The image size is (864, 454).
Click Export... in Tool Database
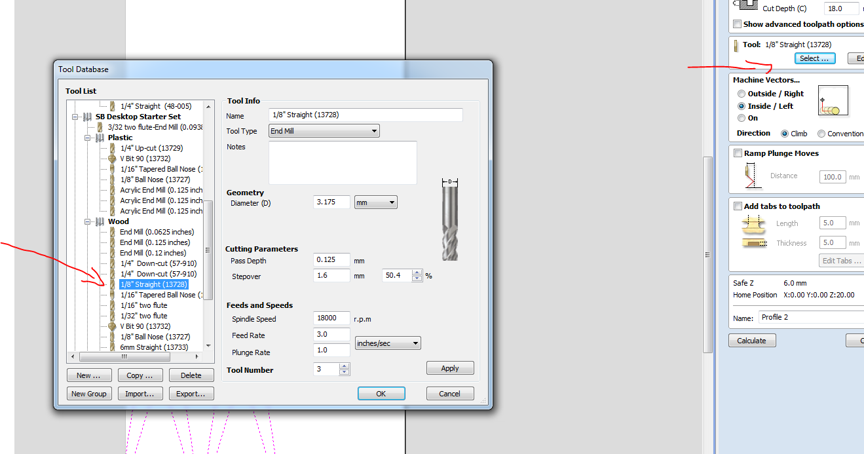click(191, 393)
